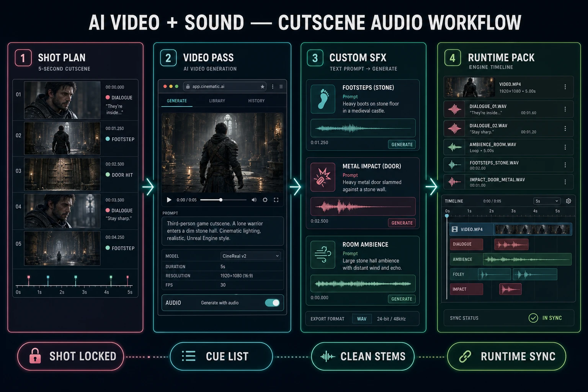The height and width of the screenshot is (392, 588).
Task: Click the filmstrip icon on VIDEO.MP4 track
Action: pyautogui.click(x=455, y=229)
